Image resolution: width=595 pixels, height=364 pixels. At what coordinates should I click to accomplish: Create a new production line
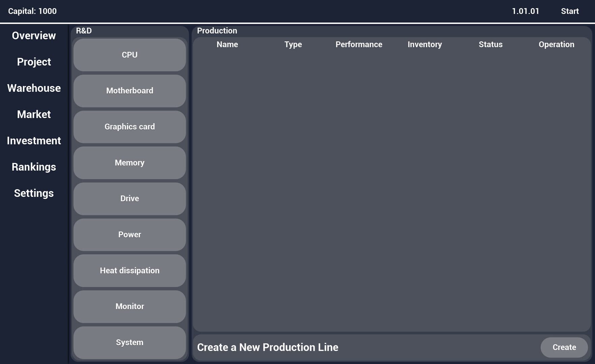[x=564, y=347]
